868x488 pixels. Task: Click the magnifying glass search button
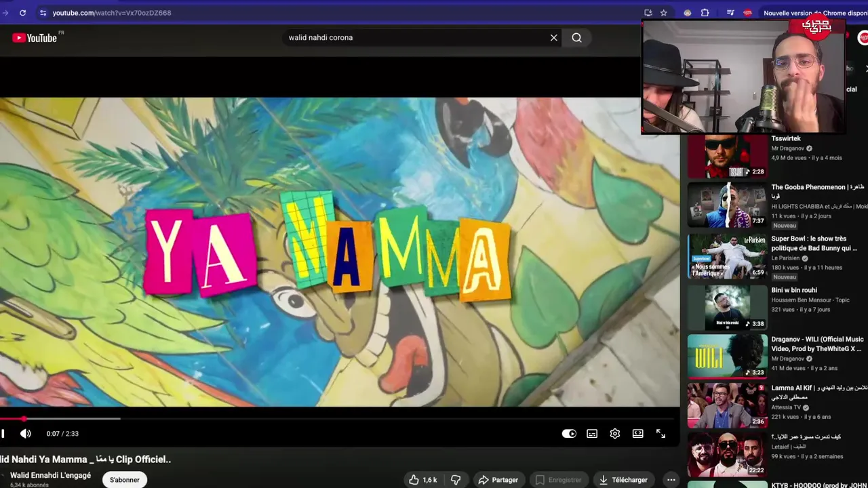tap(577, 38)
